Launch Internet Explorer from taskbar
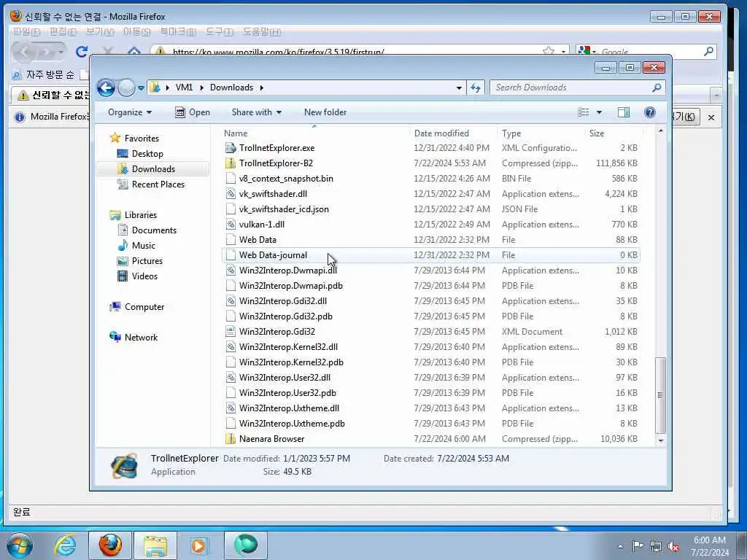 tap(65, 545)
